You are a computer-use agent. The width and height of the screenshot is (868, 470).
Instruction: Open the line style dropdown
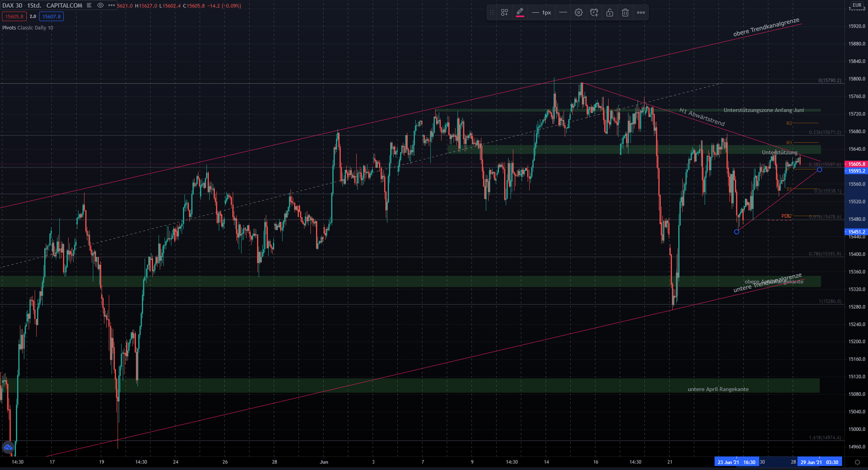(563, 12)
